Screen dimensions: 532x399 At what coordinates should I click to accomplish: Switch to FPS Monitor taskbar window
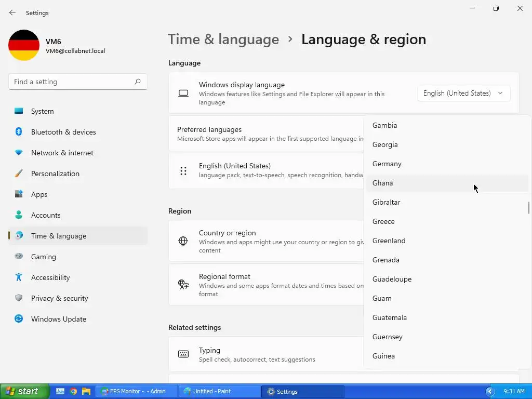click(136, 391)
